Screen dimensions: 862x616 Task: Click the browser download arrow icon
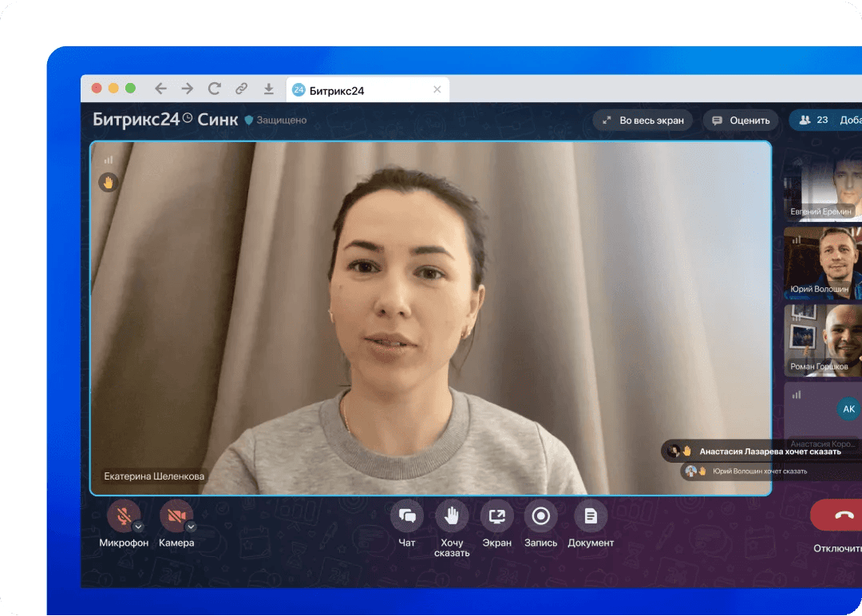(x=268, y=89)
